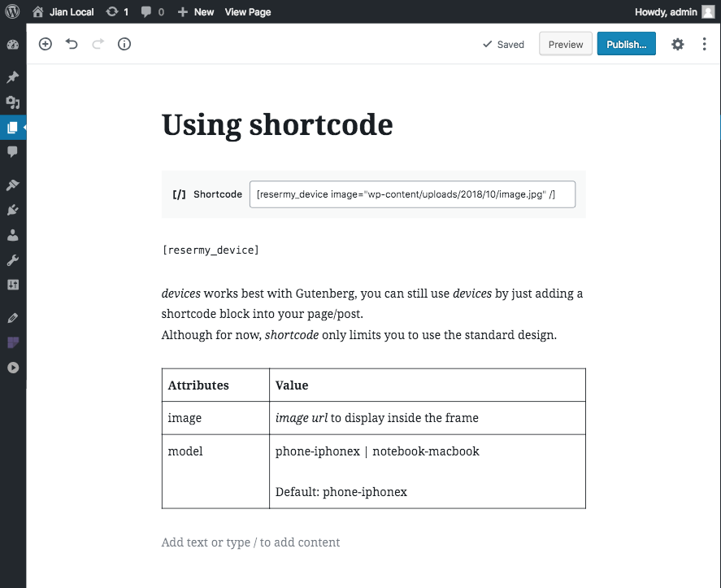Viewport: 721px width, 588px height.
Task: Expand the New content menu
Action: [196, 12]
